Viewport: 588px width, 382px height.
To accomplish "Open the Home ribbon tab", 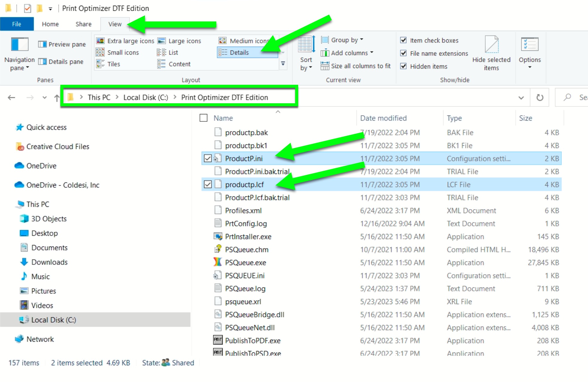I will point(50,24).
